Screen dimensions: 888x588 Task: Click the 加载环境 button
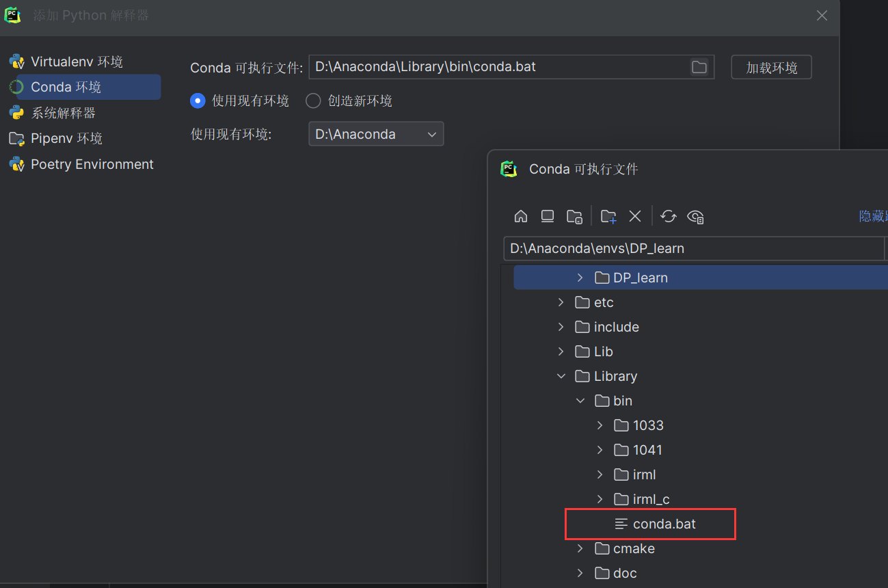click(x=771, y=68)
